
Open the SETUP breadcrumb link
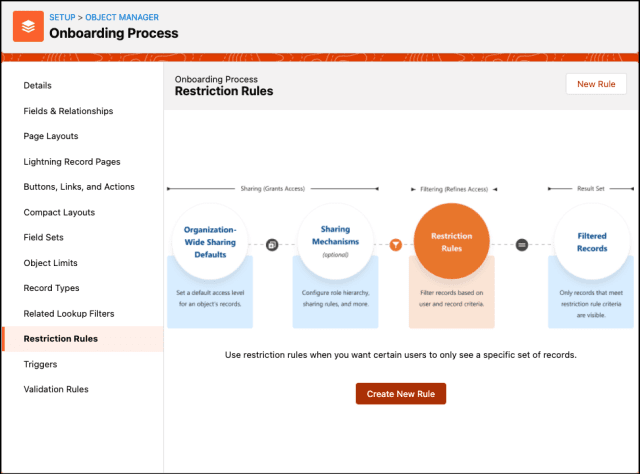pyautogui.click(x=62, y=17)
